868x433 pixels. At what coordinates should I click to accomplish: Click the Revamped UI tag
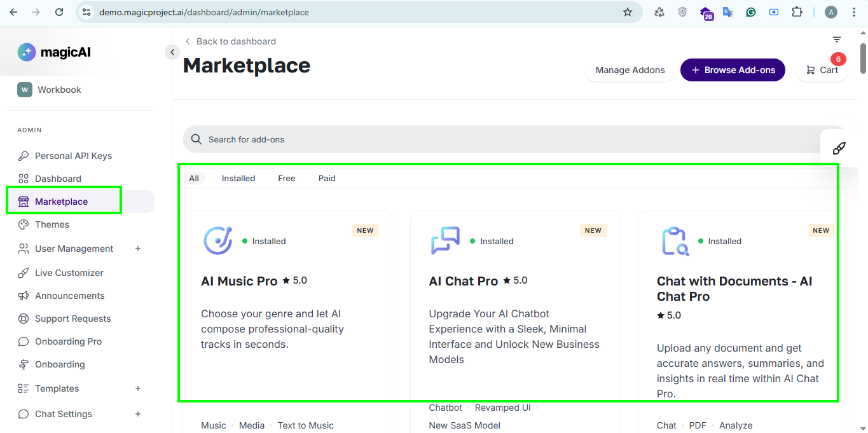point(502,408)
